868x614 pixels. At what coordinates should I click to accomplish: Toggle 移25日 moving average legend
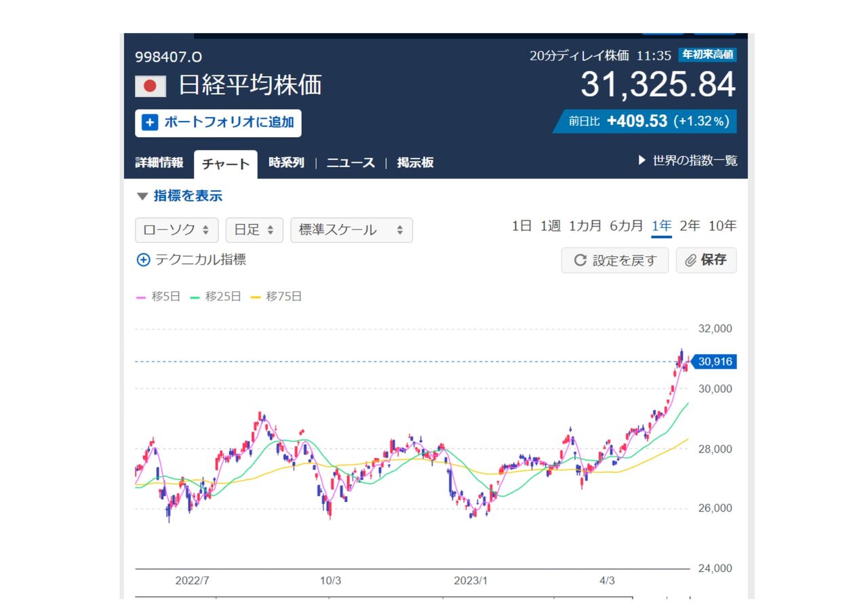(216, 296)
